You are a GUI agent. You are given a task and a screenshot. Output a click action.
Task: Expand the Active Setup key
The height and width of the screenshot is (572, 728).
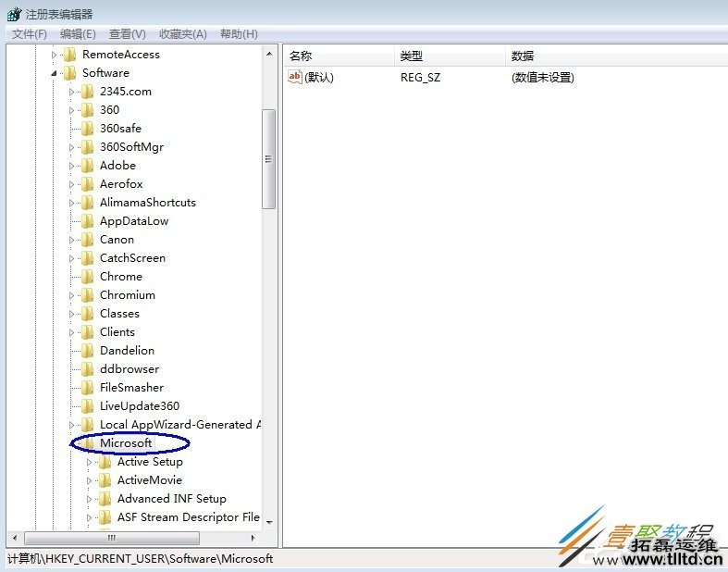pyautogui.click(x=89, y=463)
